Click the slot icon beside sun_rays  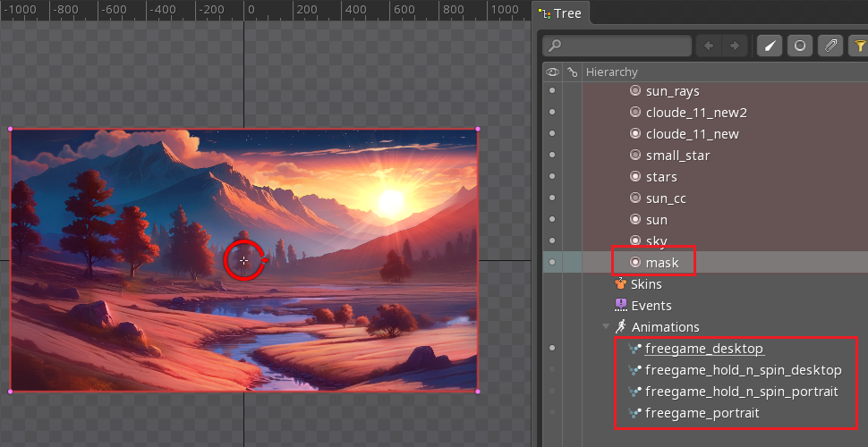coord(635,91)
